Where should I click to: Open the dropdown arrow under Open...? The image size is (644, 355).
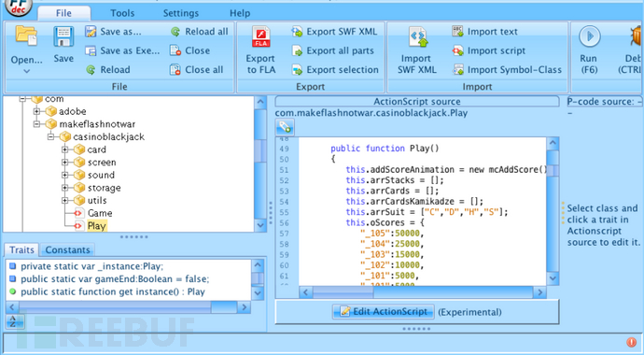(26, 71)
